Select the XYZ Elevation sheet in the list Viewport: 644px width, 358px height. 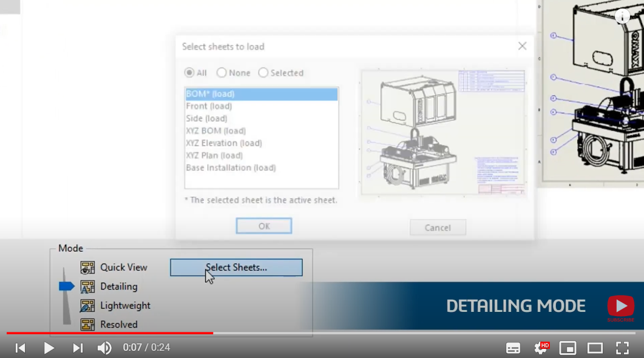(225, 143)
